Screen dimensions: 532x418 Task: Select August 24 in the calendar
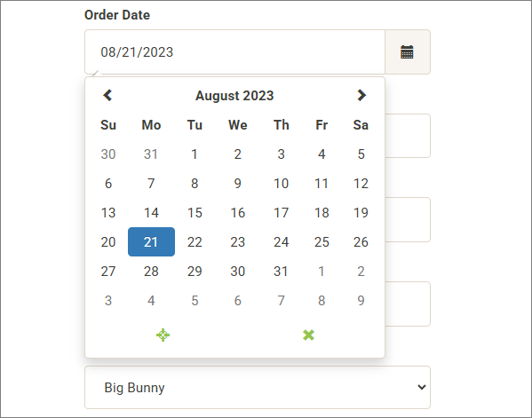point(282,241)
